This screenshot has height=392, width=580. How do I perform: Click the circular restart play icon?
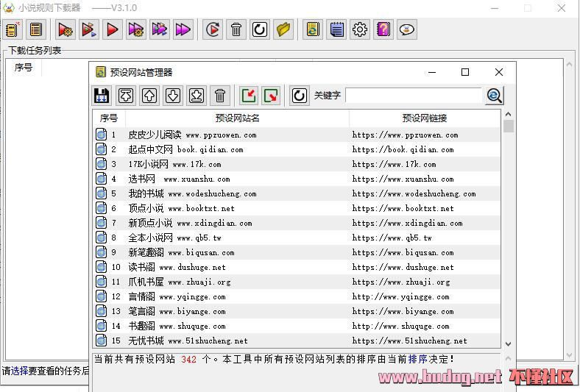click(213, 29)
